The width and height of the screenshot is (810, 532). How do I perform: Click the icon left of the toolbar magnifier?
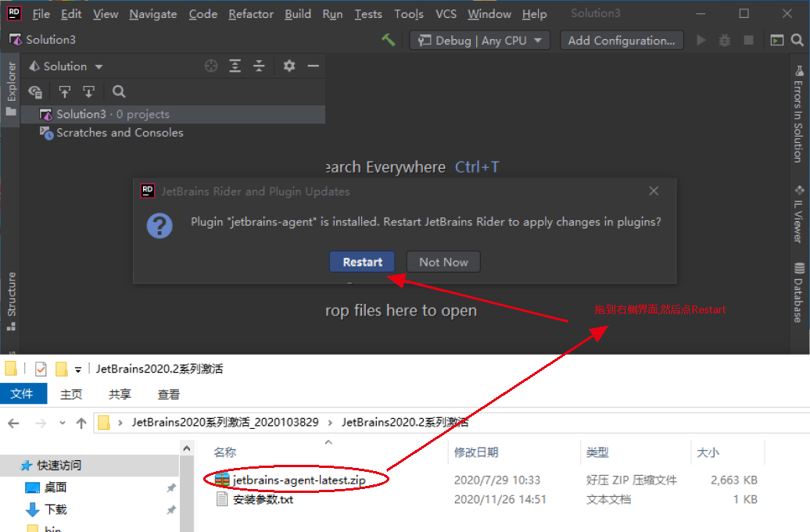[777, 41]
